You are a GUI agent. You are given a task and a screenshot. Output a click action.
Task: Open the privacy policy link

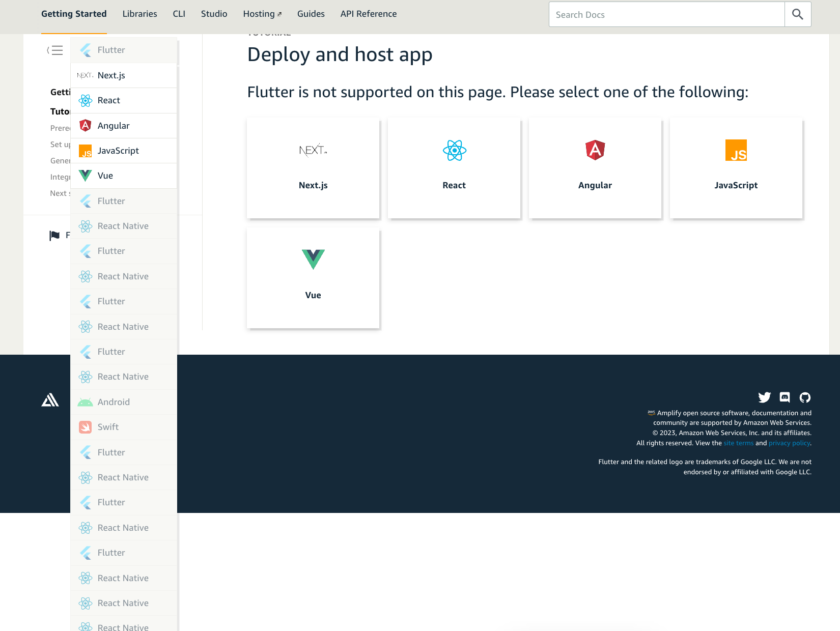(x=789, y=443)
